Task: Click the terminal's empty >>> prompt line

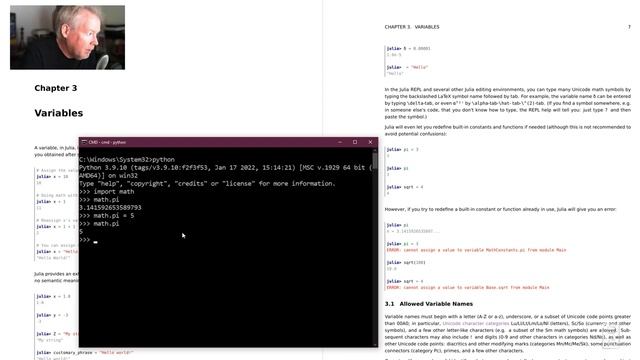Action: (89, 240)
